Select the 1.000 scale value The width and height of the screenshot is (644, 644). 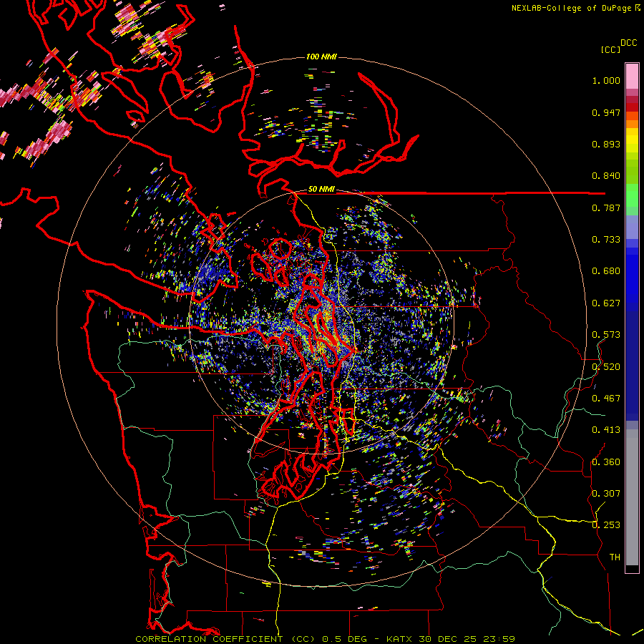[x=606, y=80]
